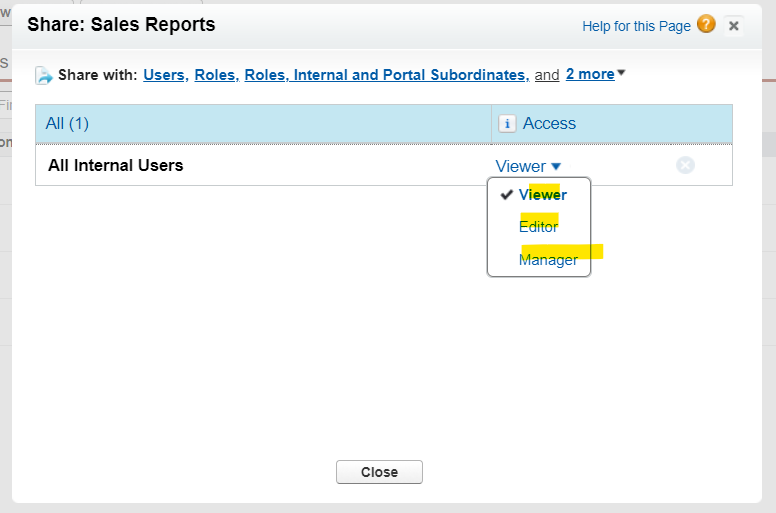The height and width of the screenshot is (513, 776).
Task: Click the Access column header text
Action: (549, 124)
